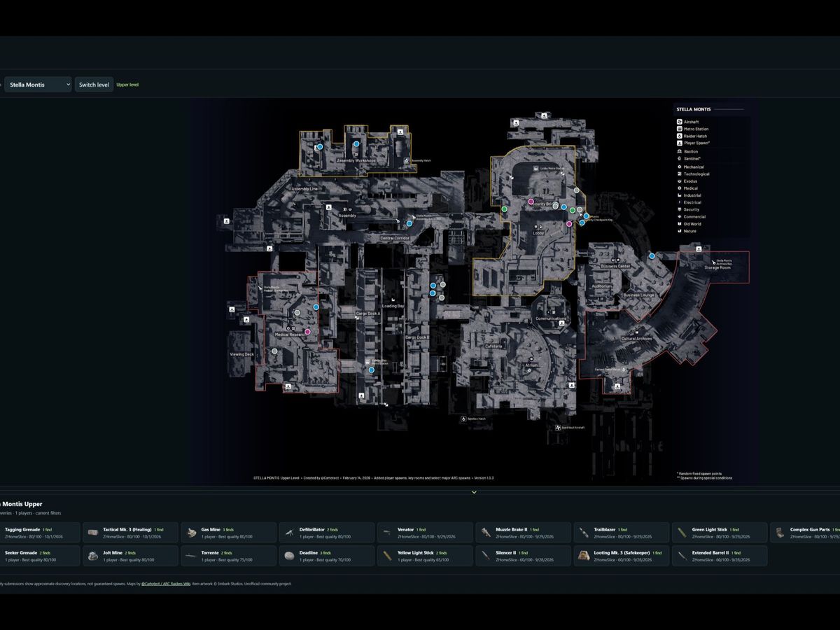Click the green 'Upper level' indicator text
Viewport: 840px width, 630px height.
coord(127,85)
